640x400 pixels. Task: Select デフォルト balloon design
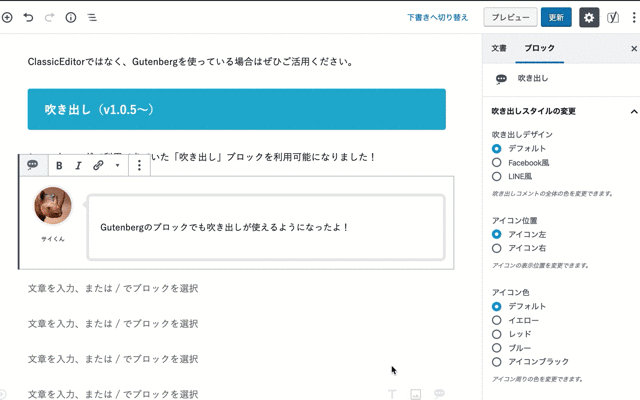[x=496, y=149]
